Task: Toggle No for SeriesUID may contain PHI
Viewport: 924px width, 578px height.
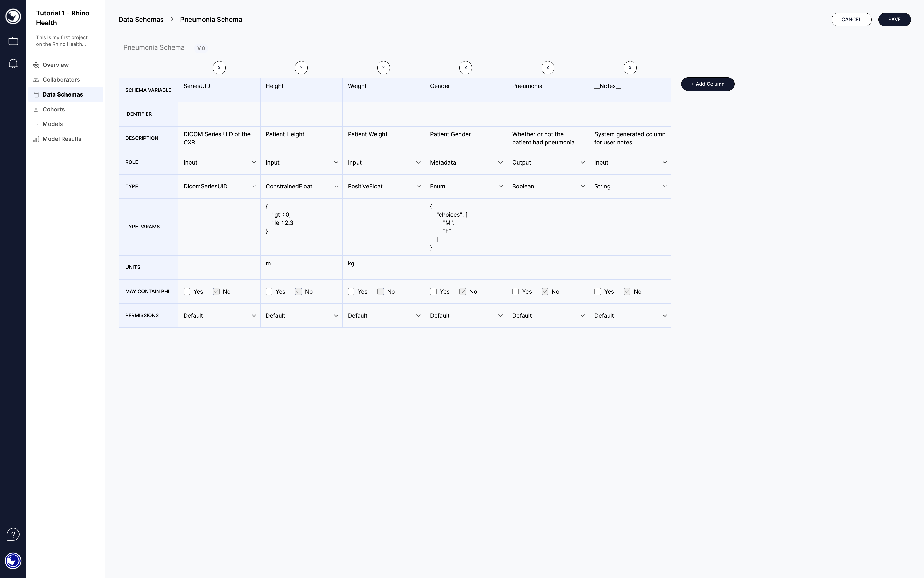Action: [216, 292]
